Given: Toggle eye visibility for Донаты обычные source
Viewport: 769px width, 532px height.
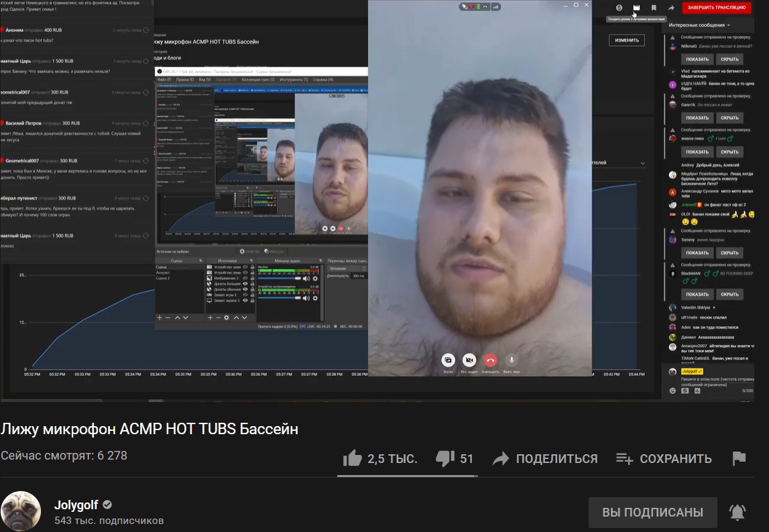Looking at the screenshot, I should [245, 289].
